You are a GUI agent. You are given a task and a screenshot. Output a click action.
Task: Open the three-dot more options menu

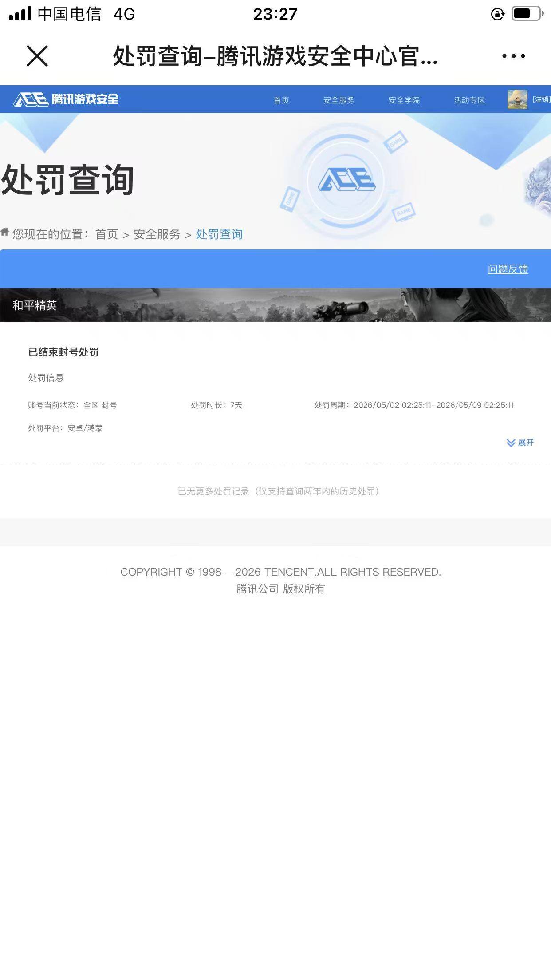point(513,56)
